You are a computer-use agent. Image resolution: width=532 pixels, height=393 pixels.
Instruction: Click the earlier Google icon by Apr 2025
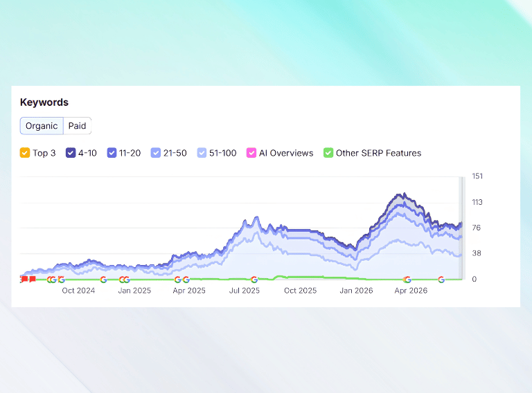pyautogui.click(x=177, y=280)
